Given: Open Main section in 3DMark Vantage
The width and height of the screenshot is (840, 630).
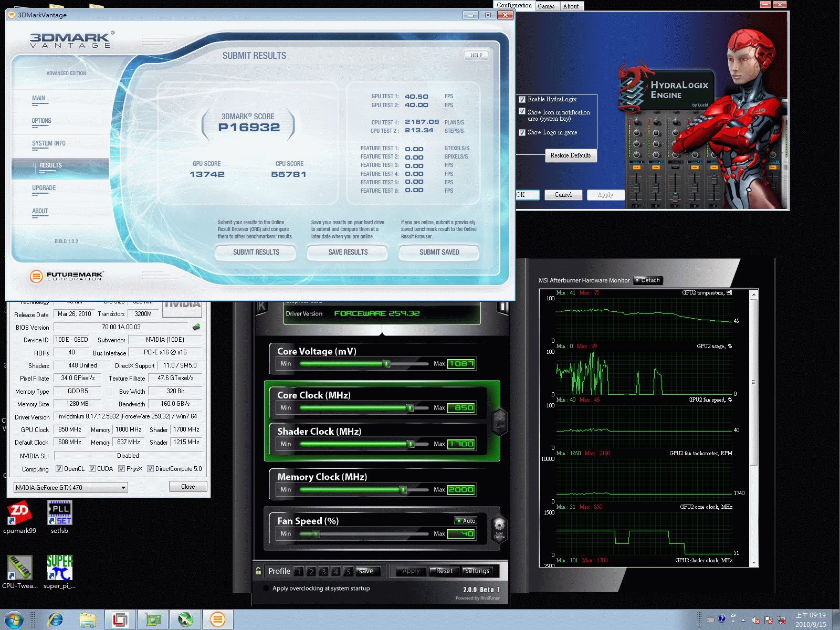Looking at the screenshot, I should (39, 98).
